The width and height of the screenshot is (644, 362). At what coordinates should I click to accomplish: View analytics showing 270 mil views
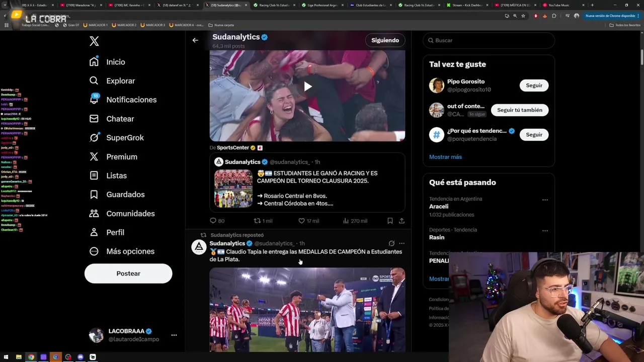pos(355,221)
